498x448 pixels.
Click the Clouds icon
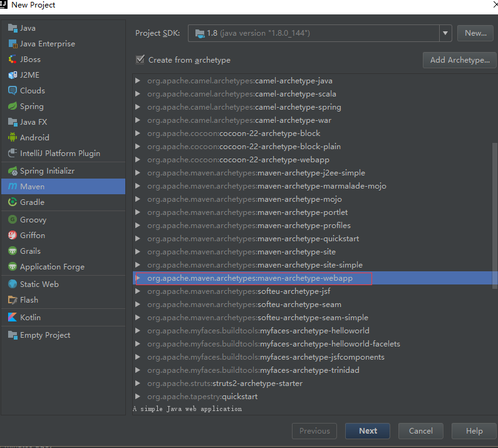coord(13,91)
